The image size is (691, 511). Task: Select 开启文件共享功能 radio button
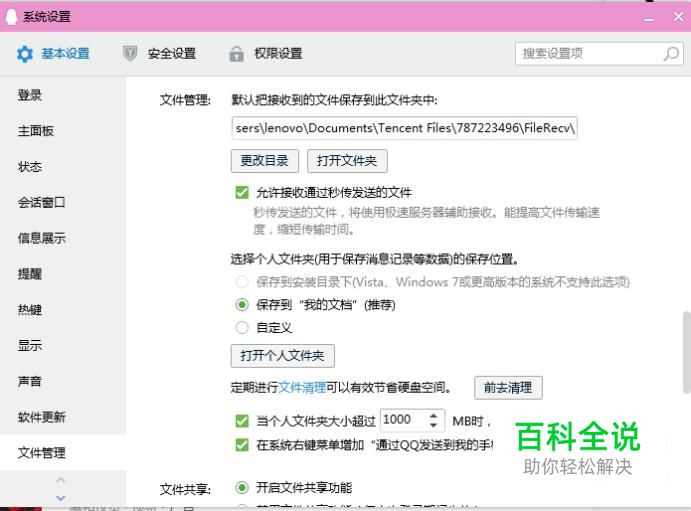pos(242,487)
